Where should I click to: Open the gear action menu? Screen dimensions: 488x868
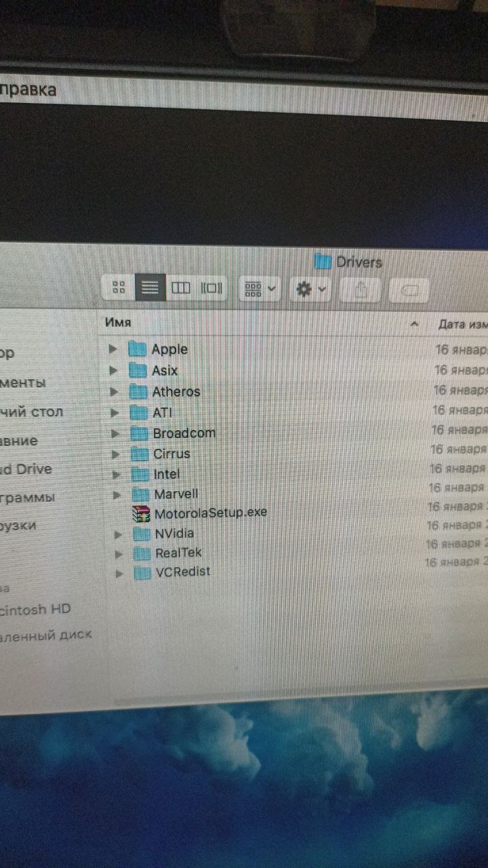point(310,290)
